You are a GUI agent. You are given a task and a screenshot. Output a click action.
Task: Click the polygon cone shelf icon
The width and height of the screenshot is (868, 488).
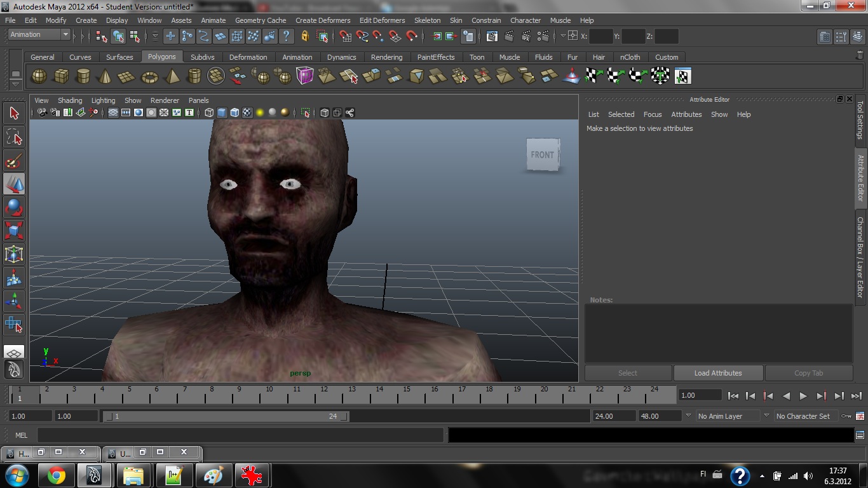tap(105, 77)
